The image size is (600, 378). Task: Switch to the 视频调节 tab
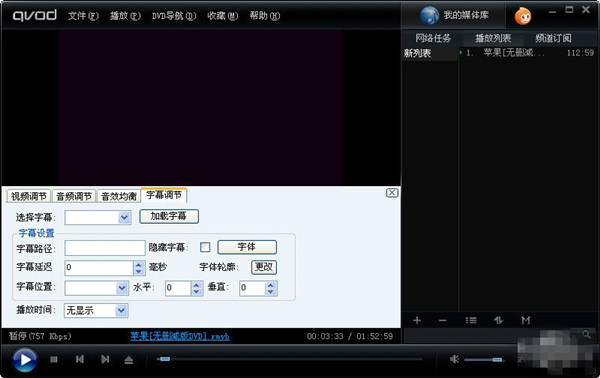click(29, 196)
